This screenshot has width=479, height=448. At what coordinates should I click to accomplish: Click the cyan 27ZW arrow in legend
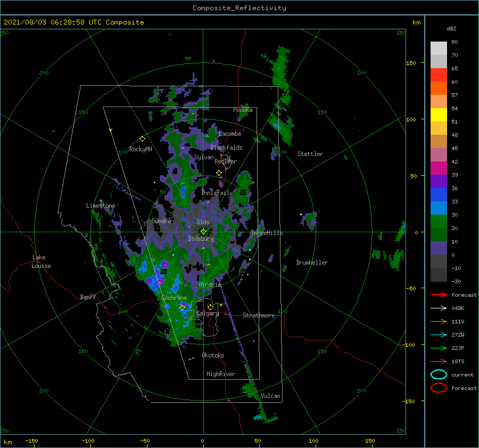439,335
